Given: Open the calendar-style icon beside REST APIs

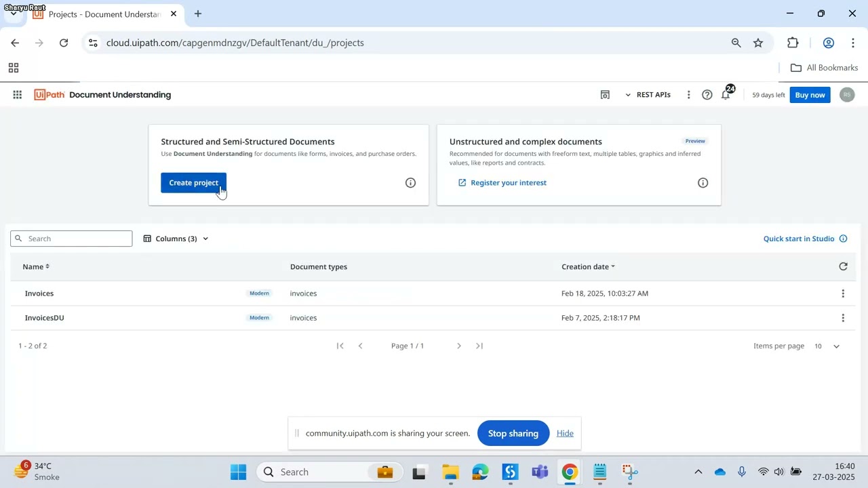Looking at the screenshot, I should click(605, 95).
